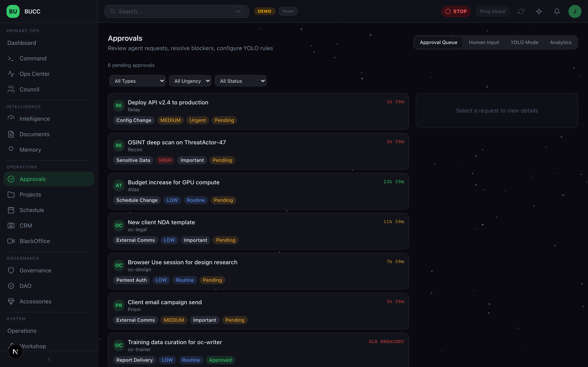Switch to the YOLO Mode tab
The width and height of the screenshot is (588, 367).
click(x=524, y=42)
